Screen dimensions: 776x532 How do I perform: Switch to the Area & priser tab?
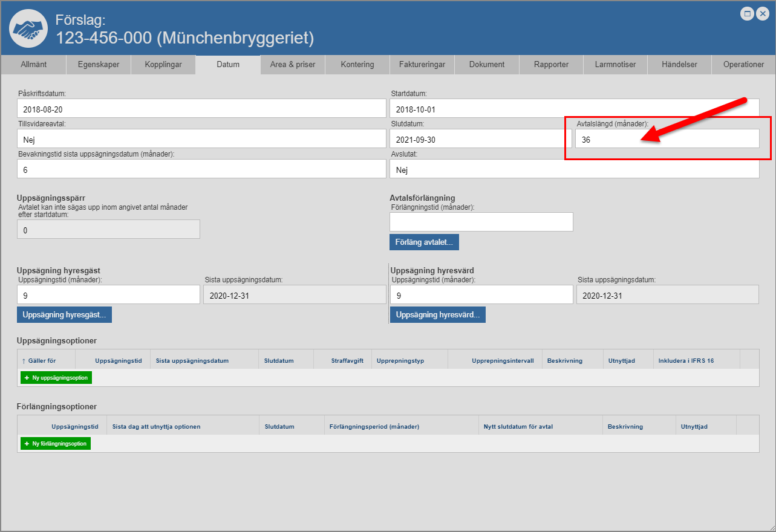point(293,65)
